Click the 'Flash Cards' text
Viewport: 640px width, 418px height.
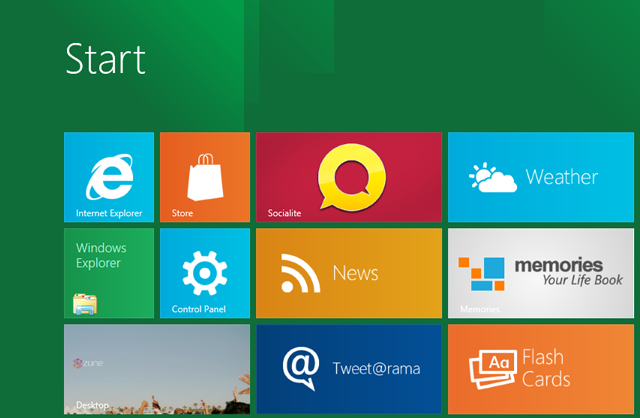[546, 368]
